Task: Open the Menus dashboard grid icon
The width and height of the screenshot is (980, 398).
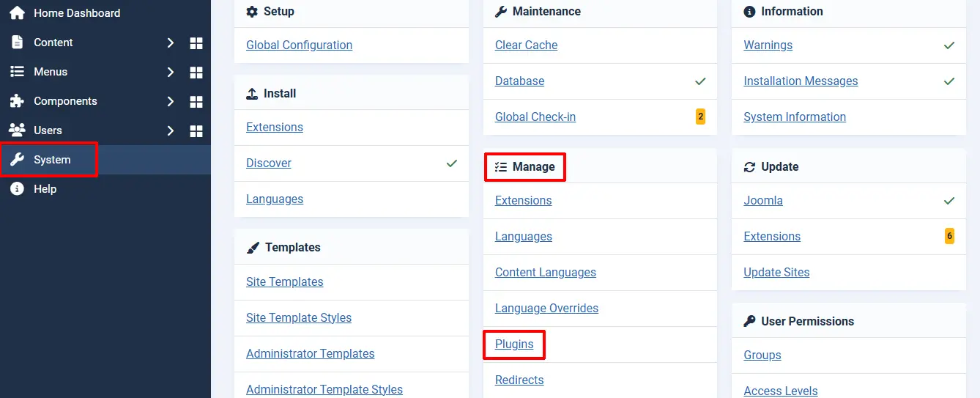Action: tap(196, 73)
